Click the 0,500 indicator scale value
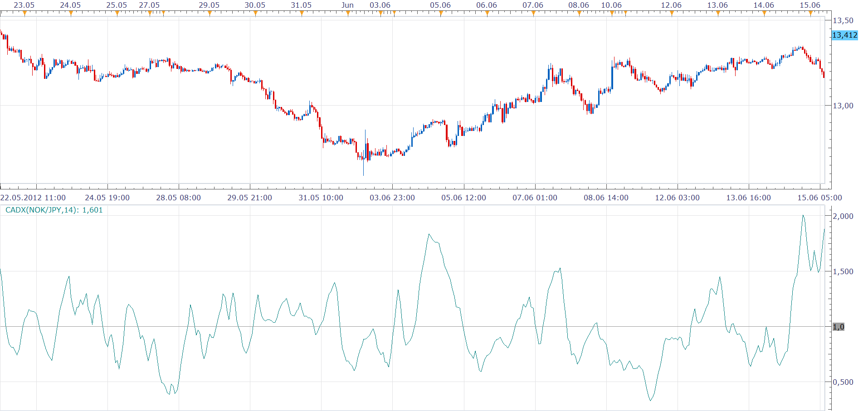This screenshot has width=868, height=411. [843, 382]
